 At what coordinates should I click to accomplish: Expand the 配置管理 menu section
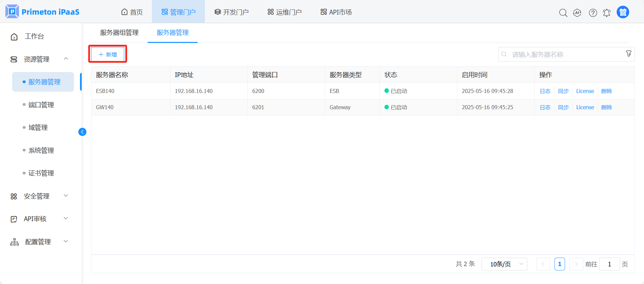click(x=66, y=242)
